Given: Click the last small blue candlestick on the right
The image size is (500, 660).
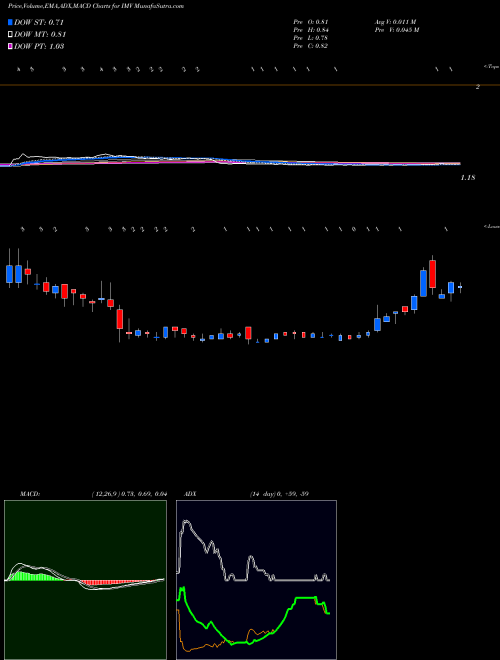Looking at the screenshot, I should coord(460,287).
